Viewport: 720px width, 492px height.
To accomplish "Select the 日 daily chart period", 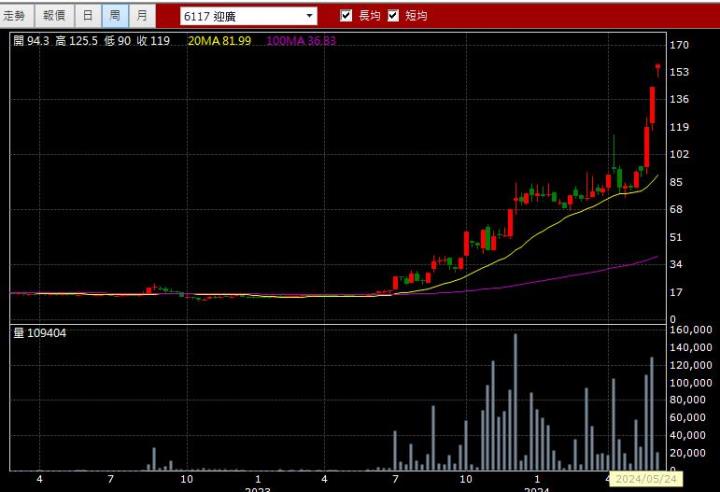I will (x=88, y=15).
